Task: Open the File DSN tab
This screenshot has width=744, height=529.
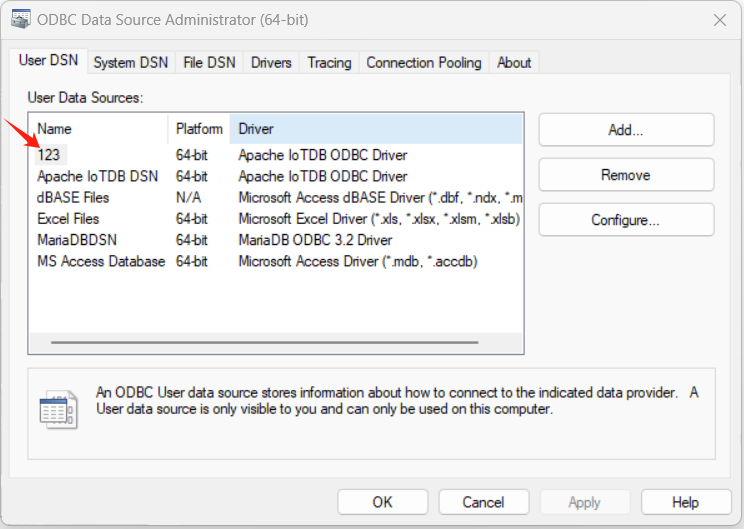Action: click(x=209, y=62)
